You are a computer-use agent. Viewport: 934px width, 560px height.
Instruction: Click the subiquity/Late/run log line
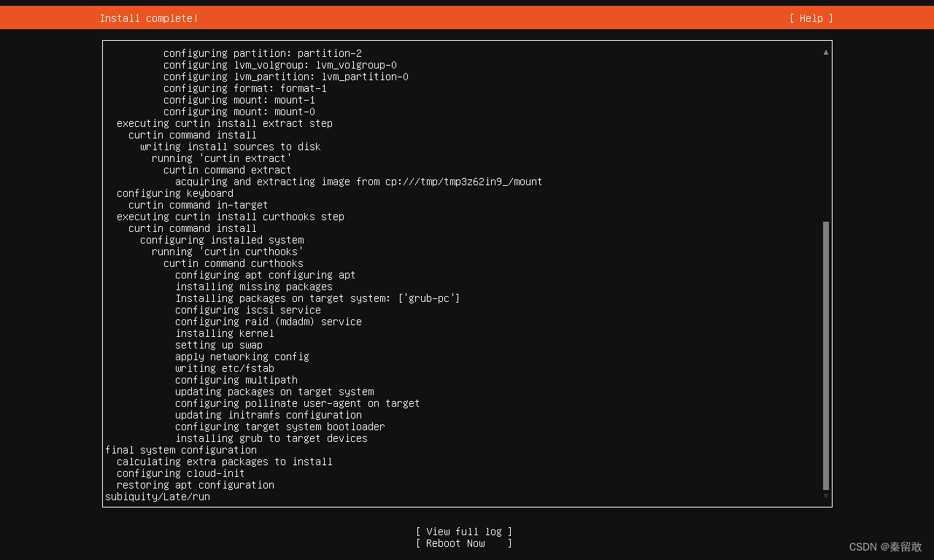(x=158, y=497)
